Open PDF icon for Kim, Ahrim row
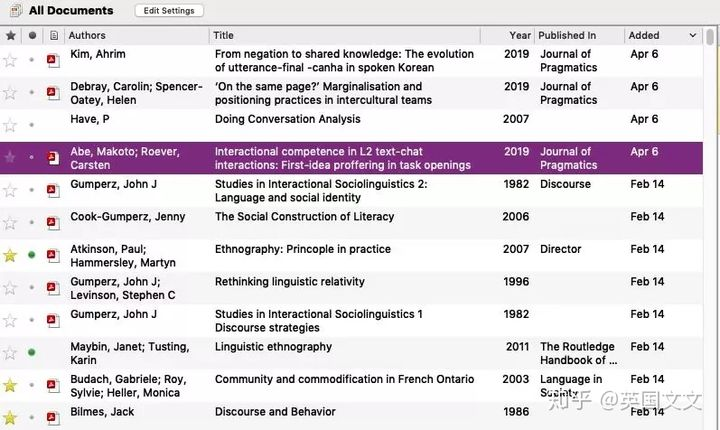Screen dimensions: 720x430 (x=53, y=60)
